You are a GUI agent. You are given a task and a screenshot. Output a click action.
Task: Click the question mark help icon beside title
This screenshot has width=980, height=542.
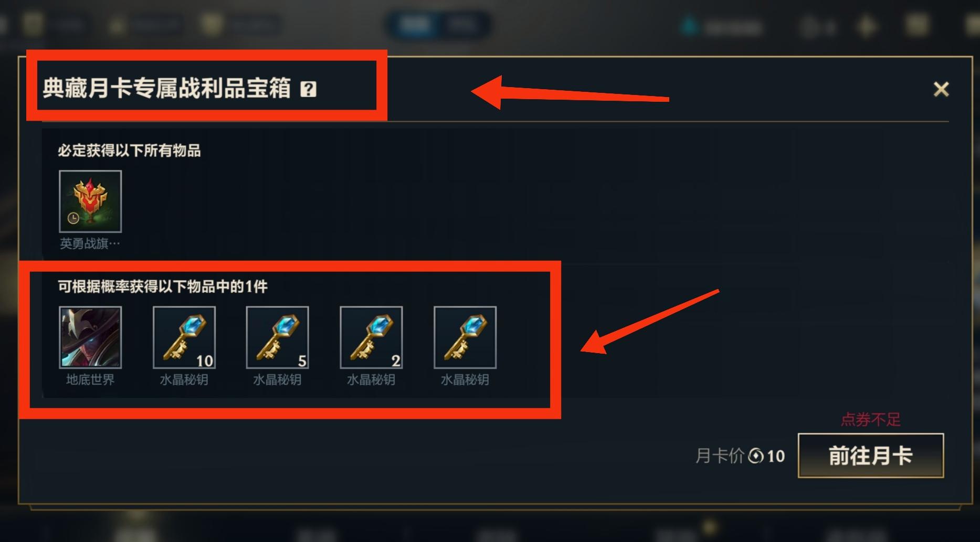coord(308,89)
